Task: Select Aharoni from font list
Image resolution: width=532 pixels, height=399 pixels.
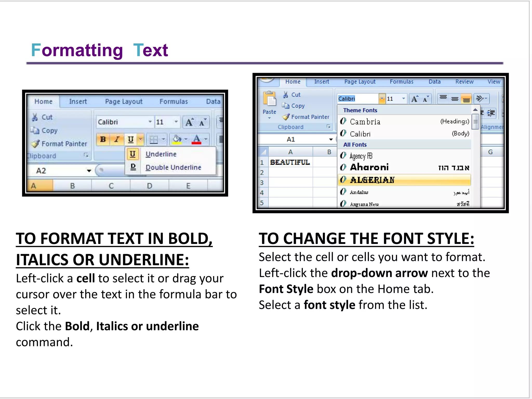Action: click(x=404, y=167)
